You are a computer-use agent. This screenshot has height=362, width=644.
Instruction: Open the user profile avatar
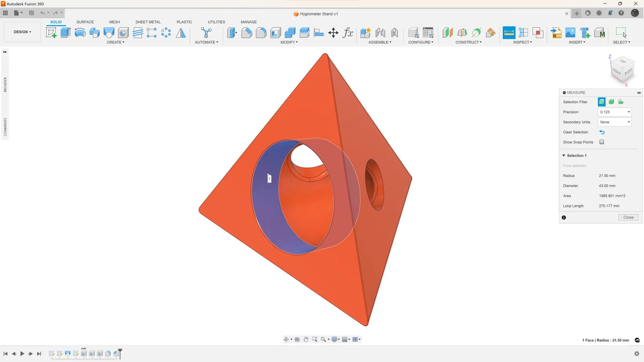(635, 13)
